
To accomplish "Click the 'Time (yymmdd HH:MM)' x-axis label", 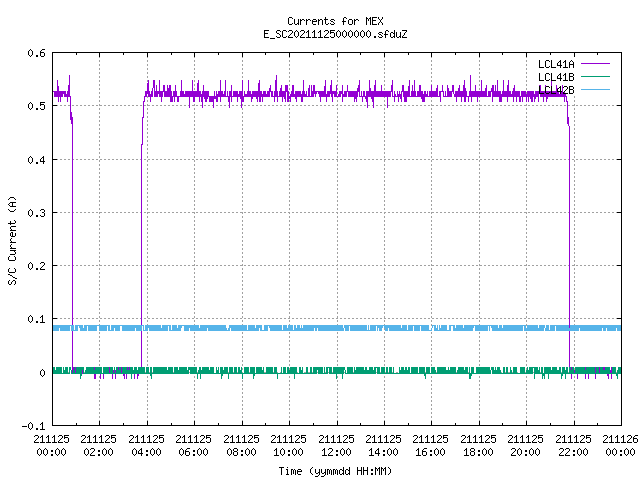I will pos(335,471).
